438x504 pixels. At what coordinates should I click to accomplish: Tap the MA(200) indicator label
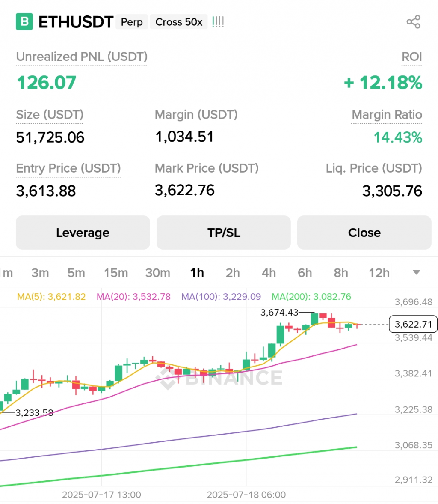(x=311, y=297)
